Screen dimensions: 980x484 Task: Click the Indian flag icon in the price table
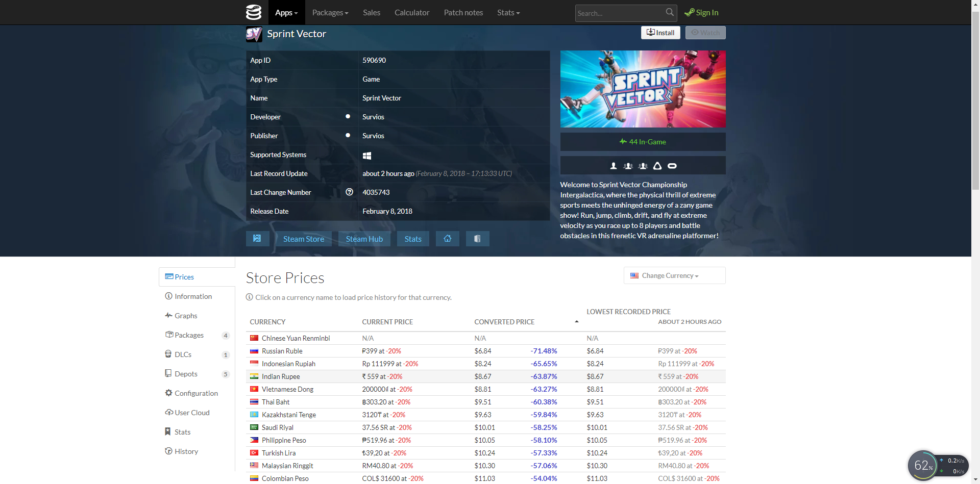point(254,376)
